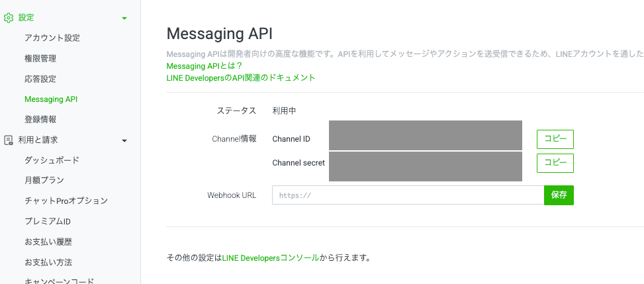Image resolution: width=644 pixels, height=284 pixels.
Task: Click the masked Channel secret value
Action: [x=426, y=166]
